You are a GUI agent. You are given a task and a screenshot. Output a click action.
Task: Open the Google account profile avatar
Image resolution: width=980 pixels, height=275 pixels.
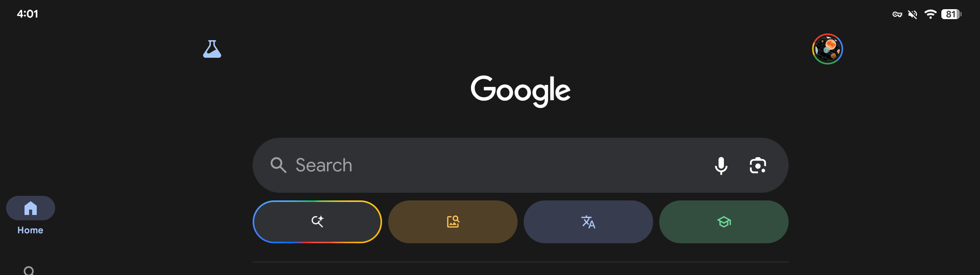click(827, 49)
